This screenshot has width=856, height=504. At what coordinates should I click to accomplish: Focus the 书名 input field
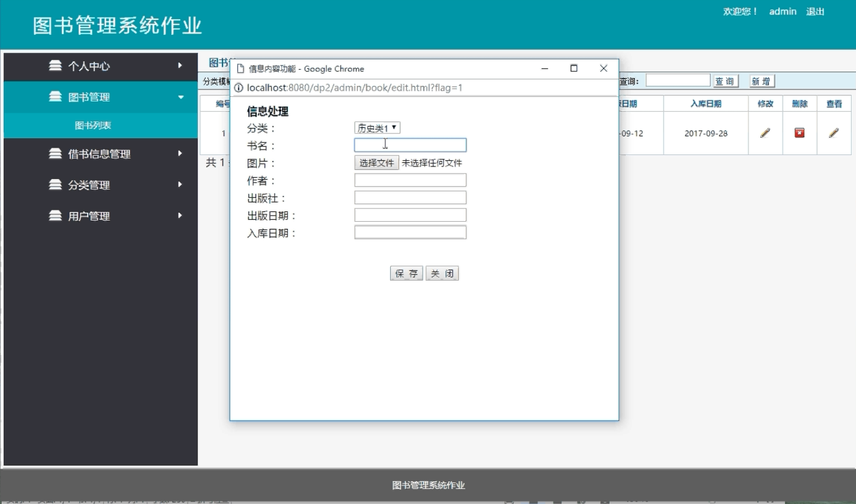click(x=410, y=145)
